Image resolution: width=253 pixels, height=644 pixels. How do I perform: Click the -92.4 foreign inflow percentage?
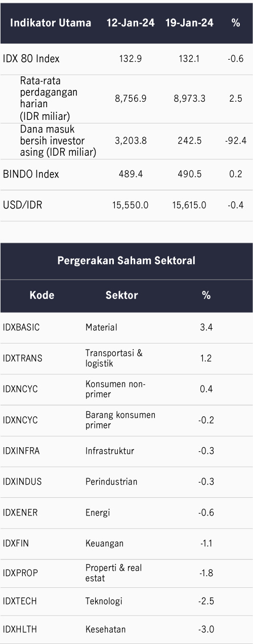(x=235, y=141)
